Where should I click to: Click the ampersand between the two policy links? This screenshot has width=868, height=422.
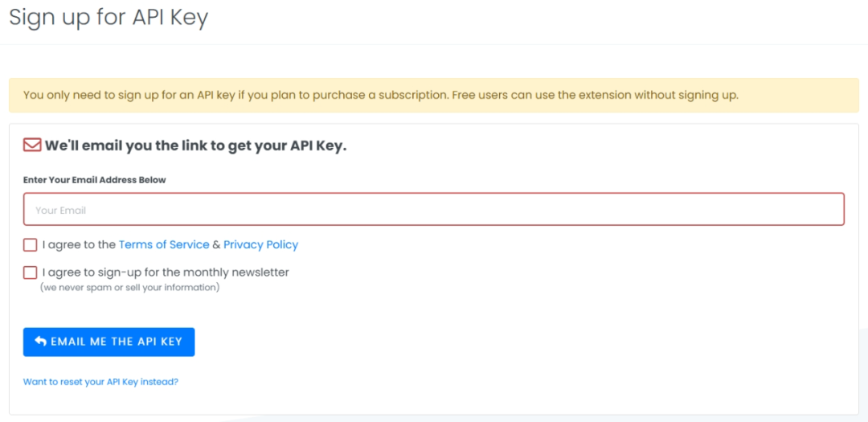click(x=216, y=244)
